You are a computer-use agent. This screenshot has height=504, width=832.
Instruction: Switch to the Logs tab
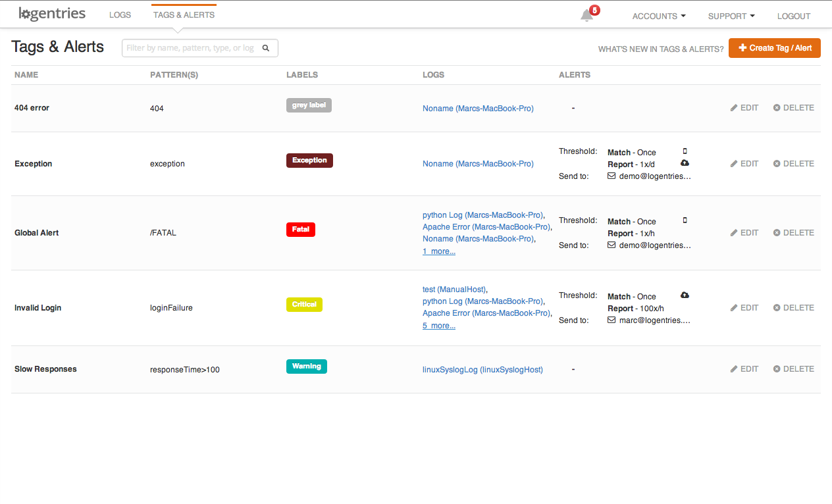(120, 15)
